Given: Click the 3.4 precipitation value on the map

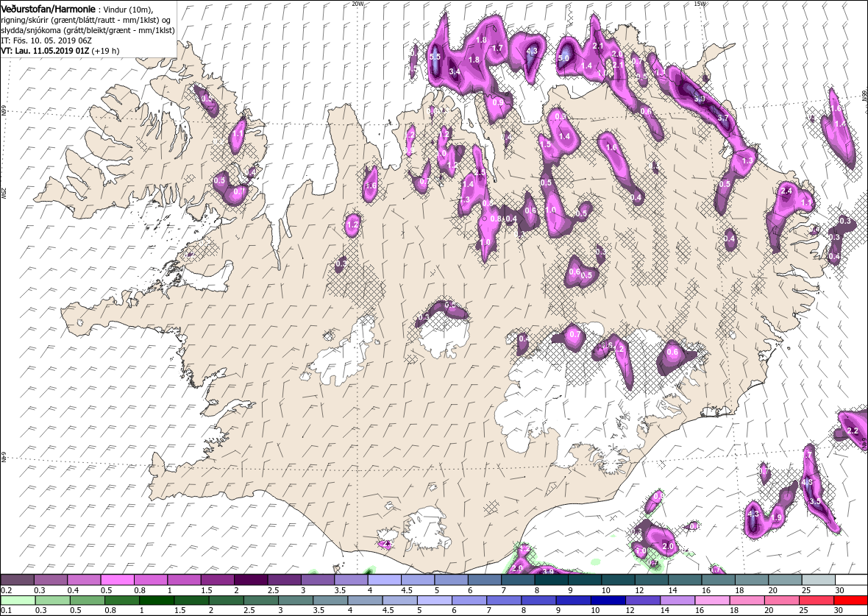Looking at the screenshot, I should coord(455,71).
